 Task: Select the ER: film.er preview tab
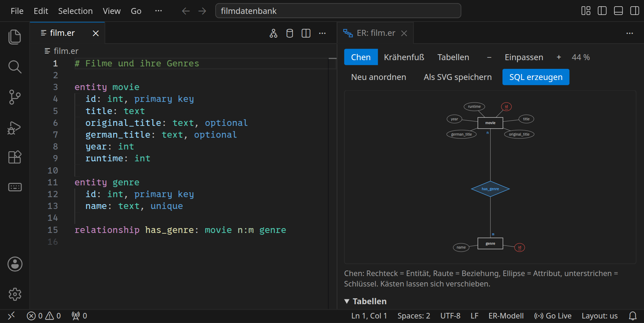(x=376, y=33)
